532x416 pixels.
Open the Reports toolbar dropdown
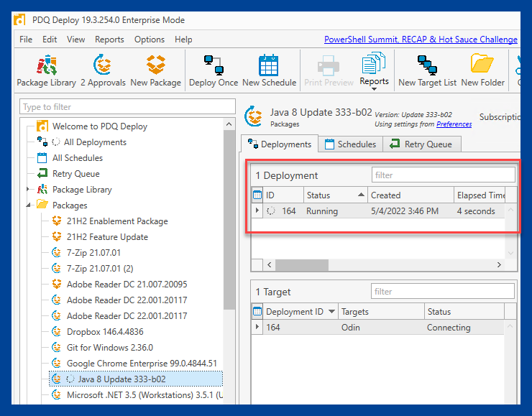click(374, 71)
